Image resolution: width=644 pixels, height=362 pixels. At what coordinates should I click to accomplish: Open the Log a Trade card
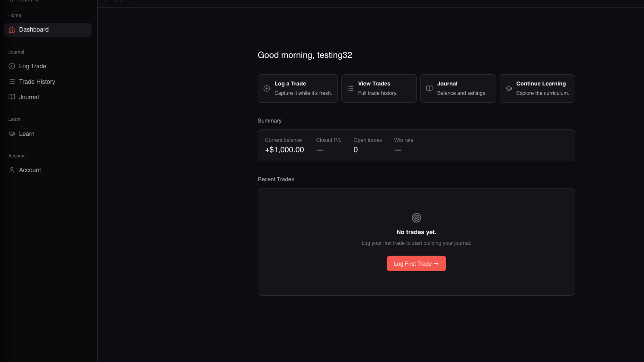(x=298, y=88)
